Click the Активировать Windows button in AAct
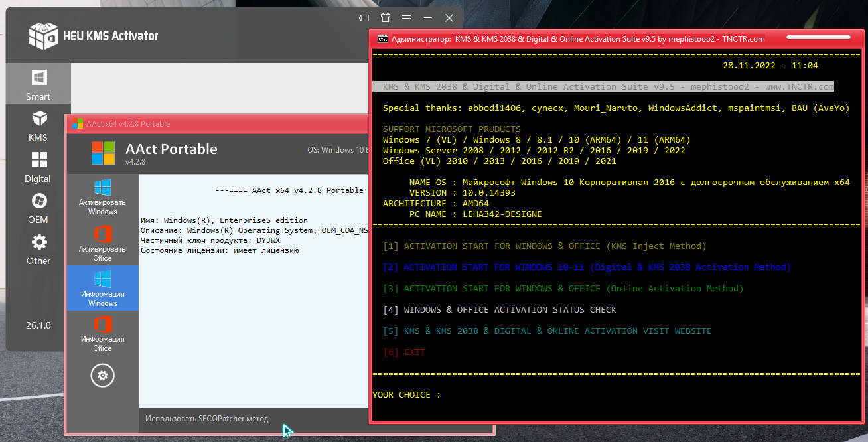This screenshot has width=868, height=442. [102, 196]
